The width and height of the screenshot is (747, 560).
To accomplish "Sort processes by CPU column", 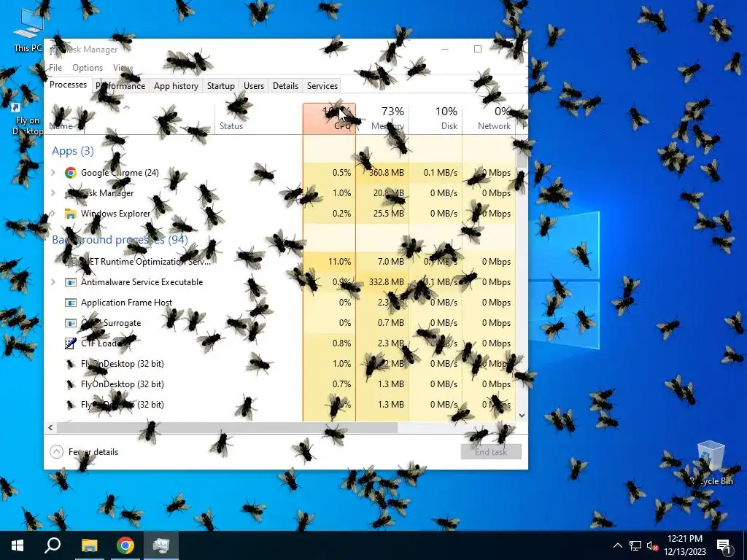I will [329, 119].
